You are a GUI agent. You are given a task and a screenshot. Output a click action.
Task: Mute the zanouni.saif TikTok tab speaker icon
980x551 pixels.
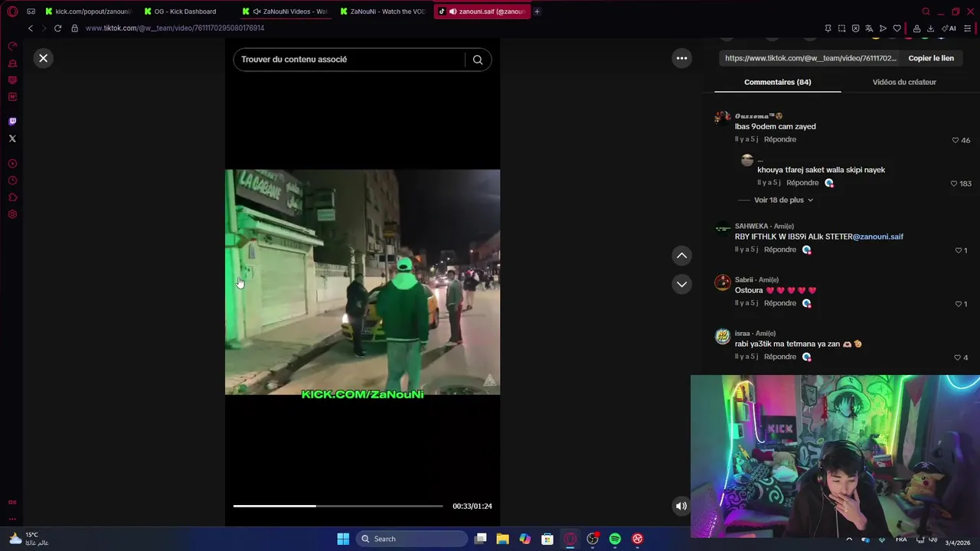pyautogui.click(x=452, y=11)
